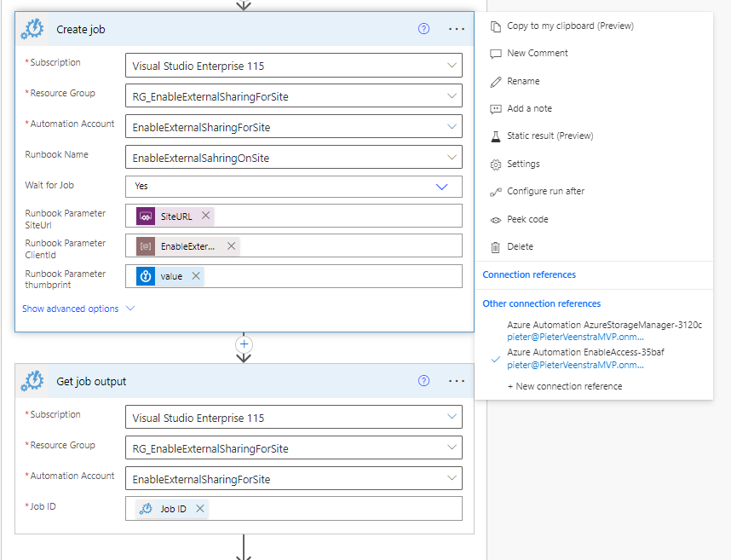Screen dimensions: 731x560
Task: Select Azure Automation AzureStorageManager-3120c connection
Action: [604, 331]
